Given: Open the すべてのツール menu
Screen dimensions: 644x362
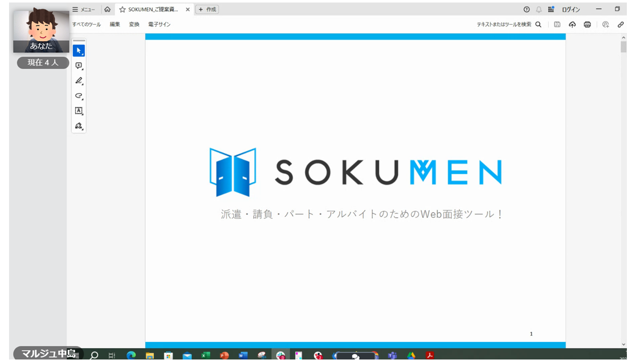Looking at the screenshot, I should [87, 24].
